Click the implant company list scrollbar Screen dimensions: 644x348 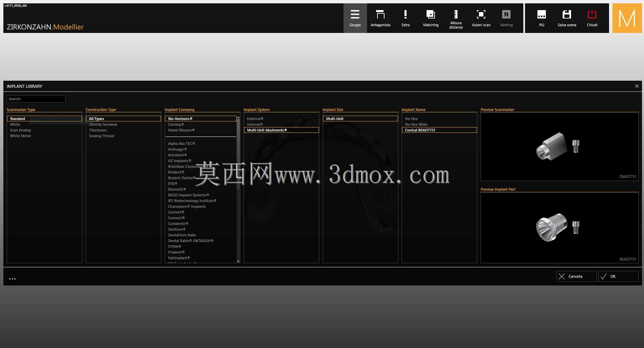point(238,155)
